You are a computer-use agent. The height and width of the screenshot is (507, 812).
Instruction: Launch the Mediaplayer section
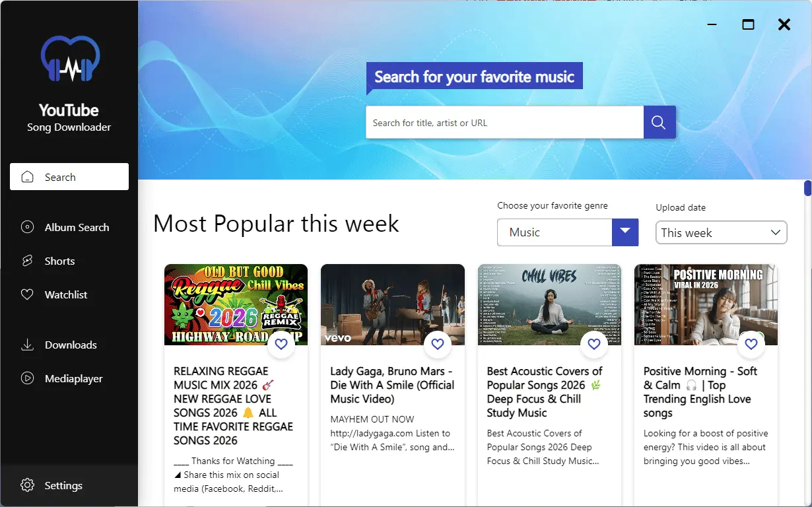click(69, 378)
